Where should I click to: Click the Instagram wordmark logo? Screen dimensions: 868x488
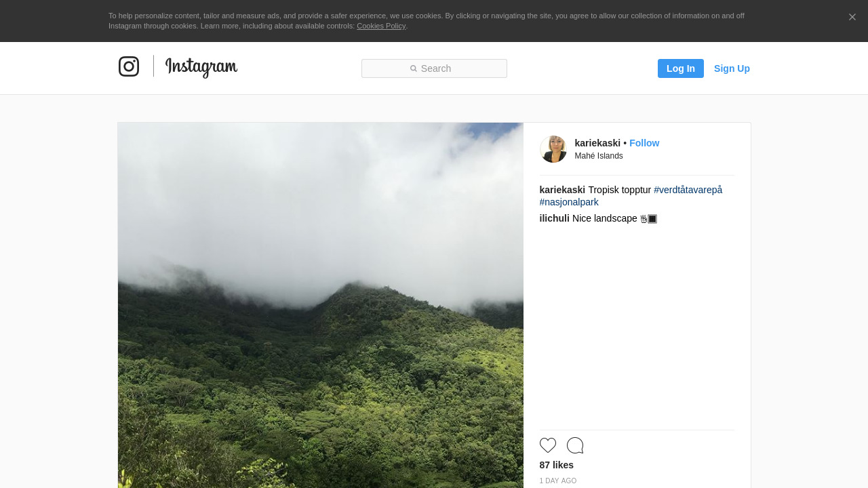point(201,67)
